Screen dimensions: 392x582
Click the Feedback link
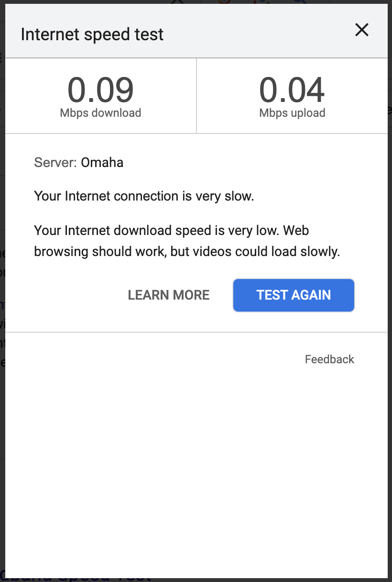[x=329, y=359]
